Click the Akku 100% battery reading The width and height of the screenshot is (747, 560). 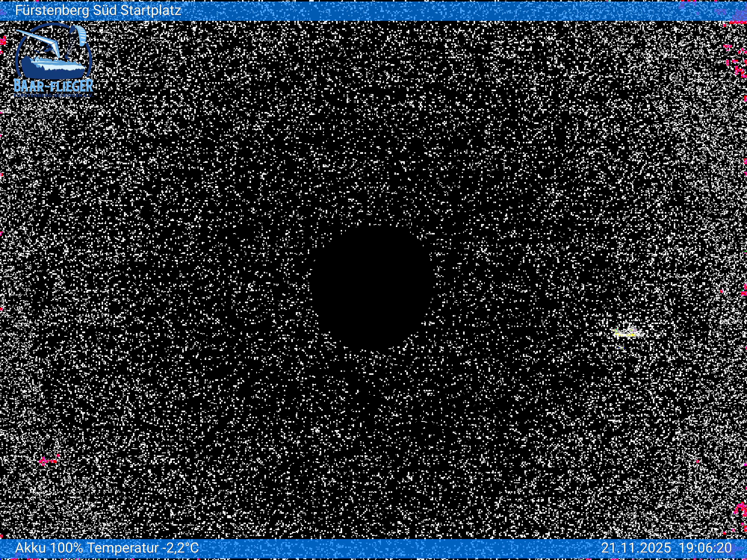click(x=49, y=547)
